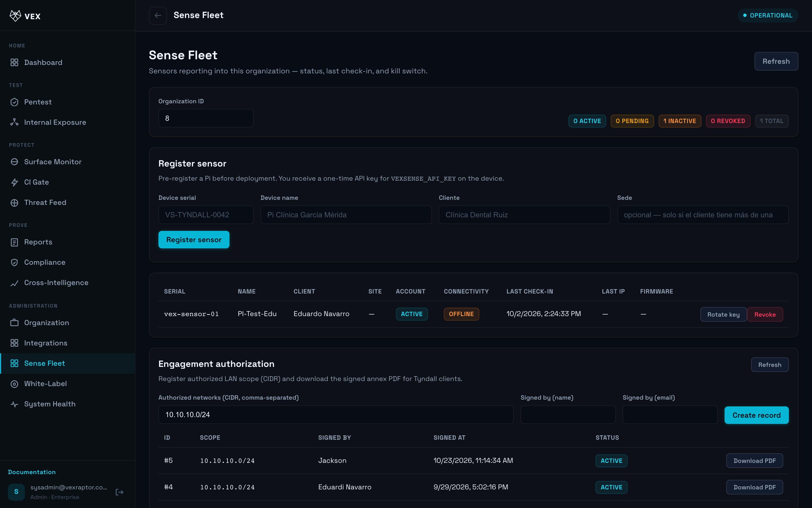
Task: Click the Compliance shield icon
Action: click(14, 262)
